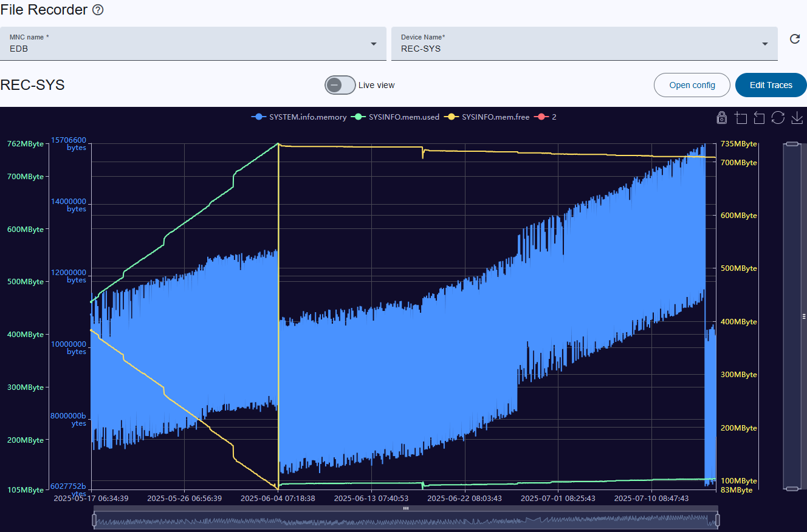Click the File Recorder help question mark icon
The image size is (807, 532).
point(98,10)
